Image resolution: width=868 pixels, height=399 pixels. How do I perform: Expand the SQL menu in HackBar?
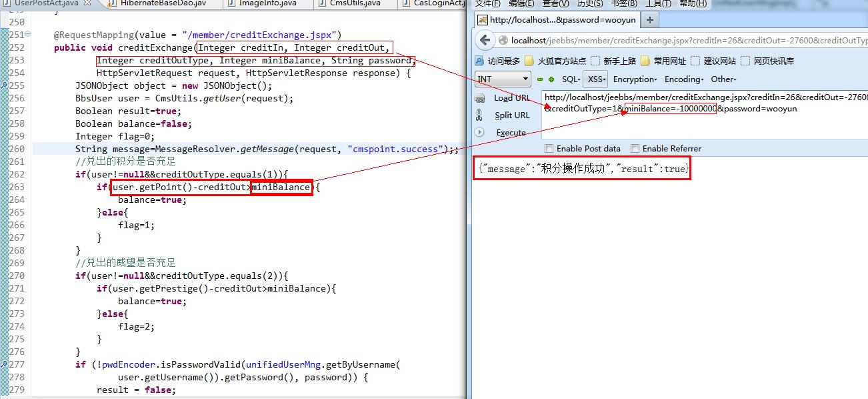coord(571,79)
